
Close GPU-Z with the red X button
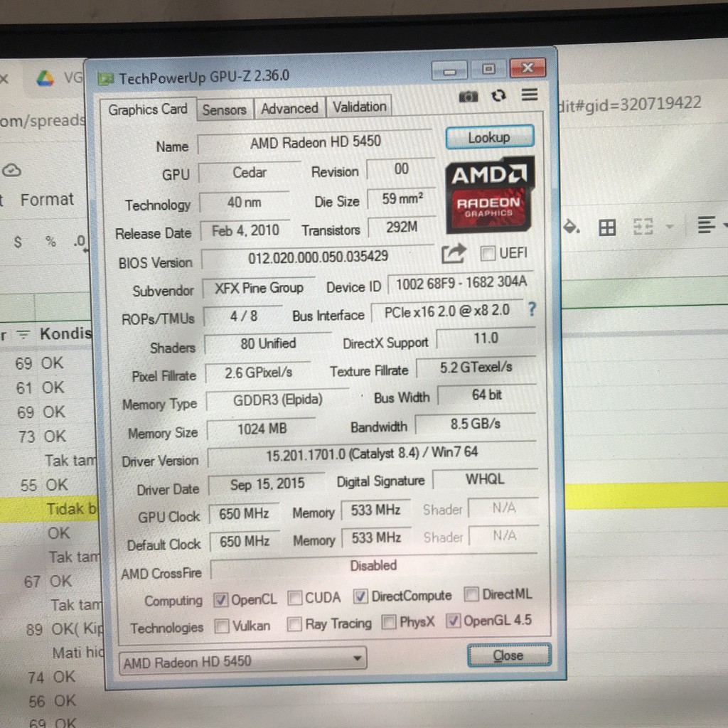click(528, 68)
